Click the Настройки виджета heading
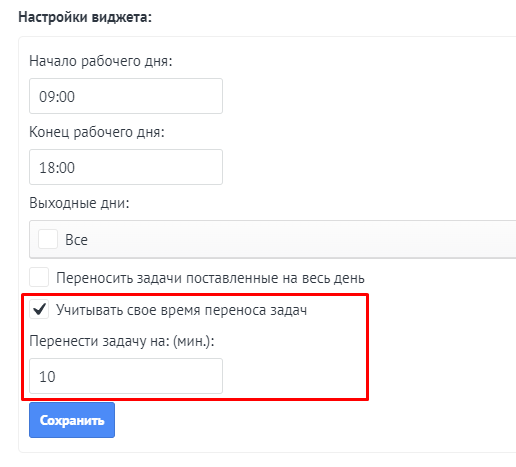The width and height of the screenshot is (516, 467). [x=85, y=17]
